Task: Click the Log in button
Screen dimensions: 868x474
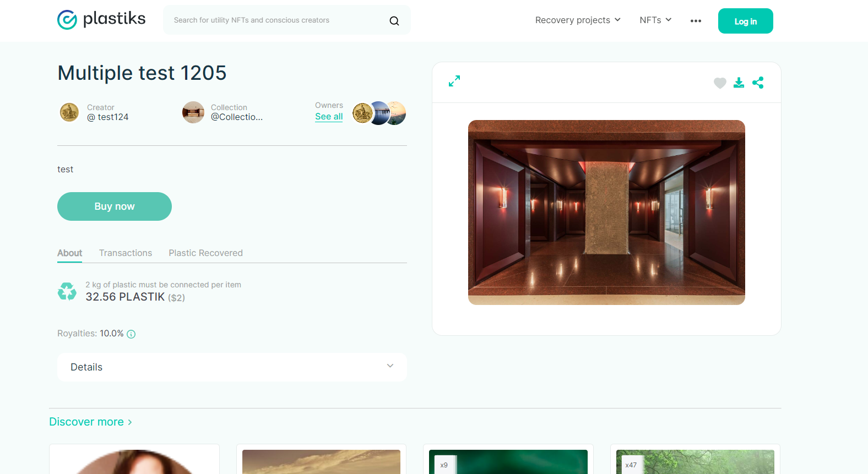Action: point(746,21)
